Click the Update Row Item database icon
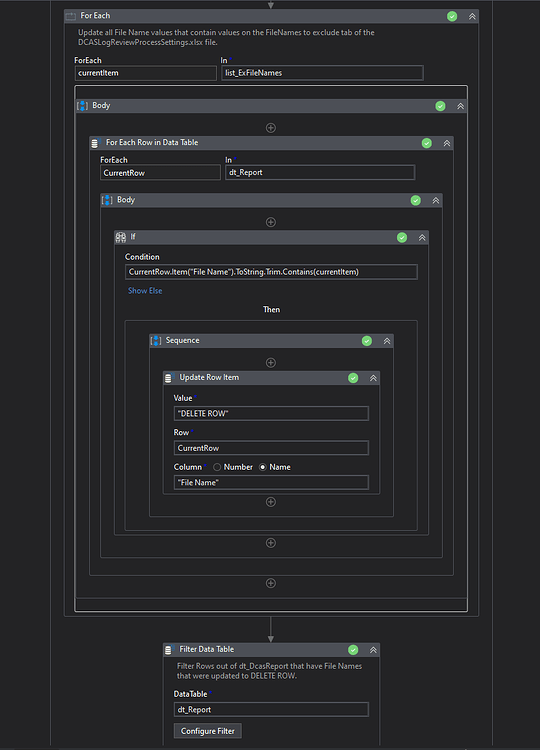540x750 pixels. [x=168, y=378]
